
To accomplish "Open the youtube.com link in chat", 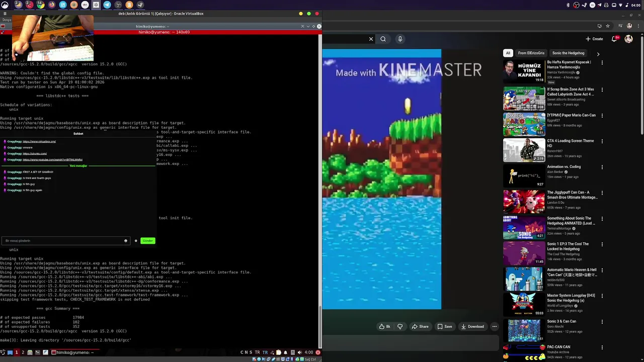I will 52,160.
